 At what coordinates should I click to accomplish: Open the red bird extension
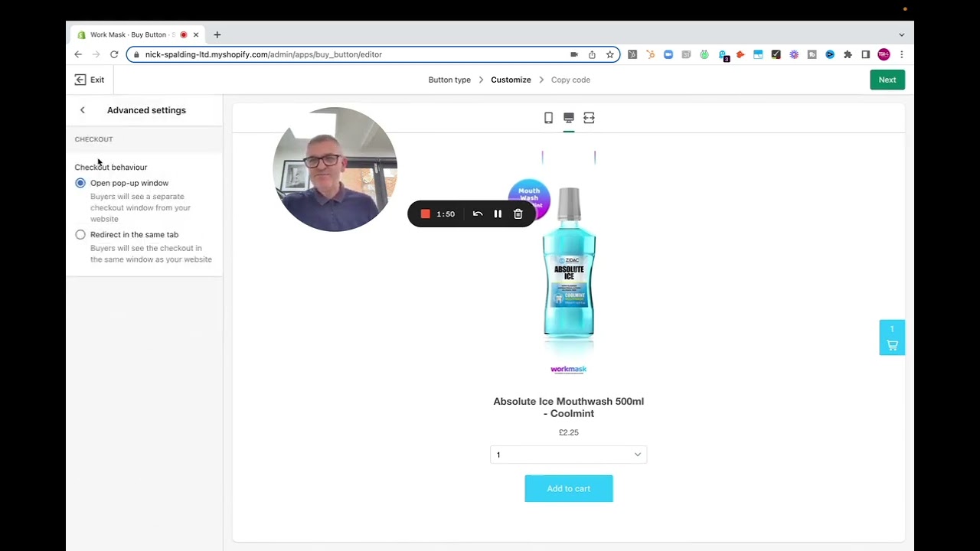click(740, 54)
